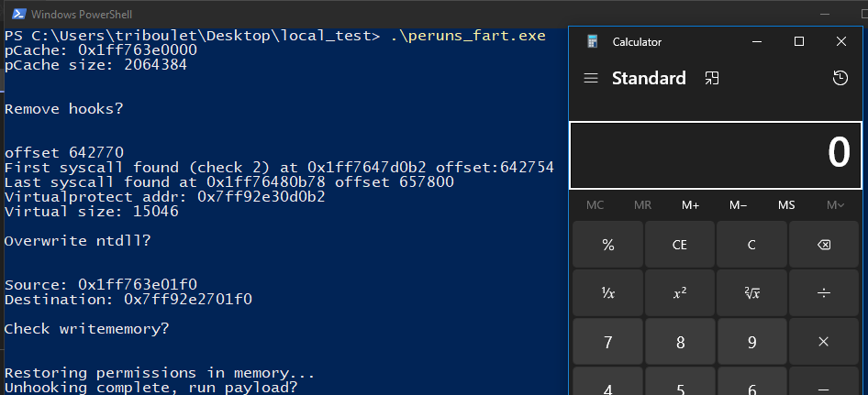
Task: Click the CE clear entry button
Action: coord(680,245)
